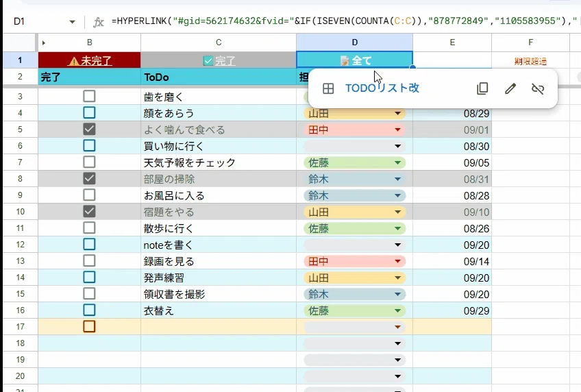Image resolution: width=581 pixels, height=392 pixels.
Task: Open 佐藤 dropdown for 天気予報をチェック
Action: [x=397, y=162]
